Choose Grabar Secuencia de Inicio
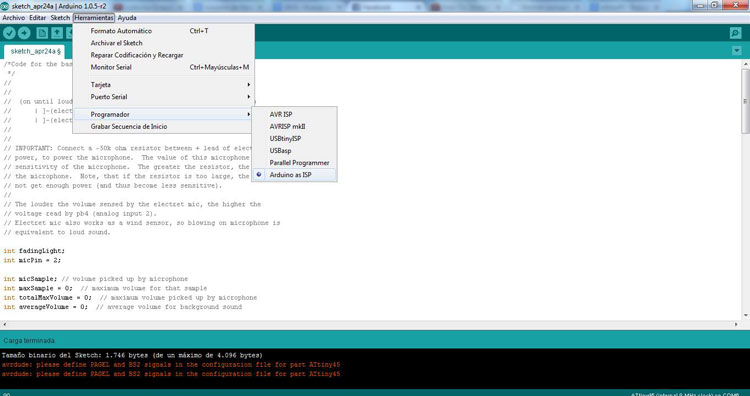 tap(164, 127)
